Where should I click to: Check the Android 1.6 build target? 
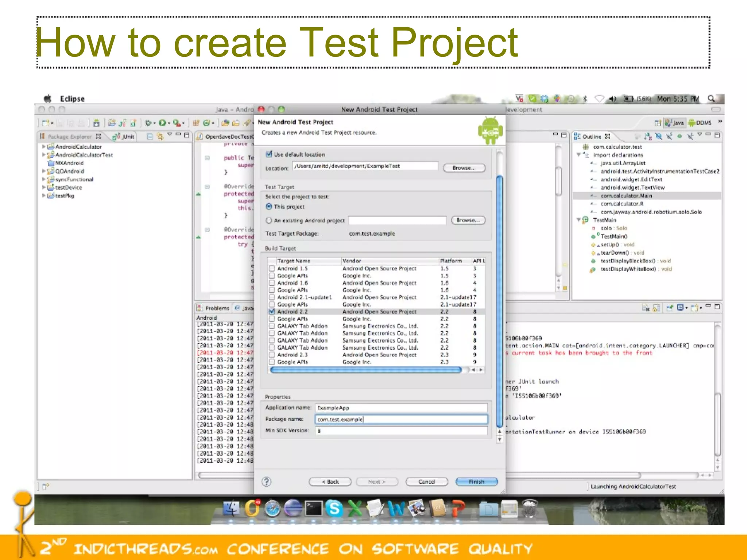coord(272,283)
